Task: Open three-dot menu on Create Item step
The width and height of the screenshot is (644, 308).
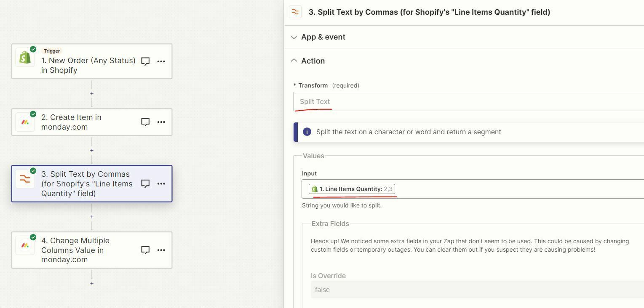Action: coord(161,122)
